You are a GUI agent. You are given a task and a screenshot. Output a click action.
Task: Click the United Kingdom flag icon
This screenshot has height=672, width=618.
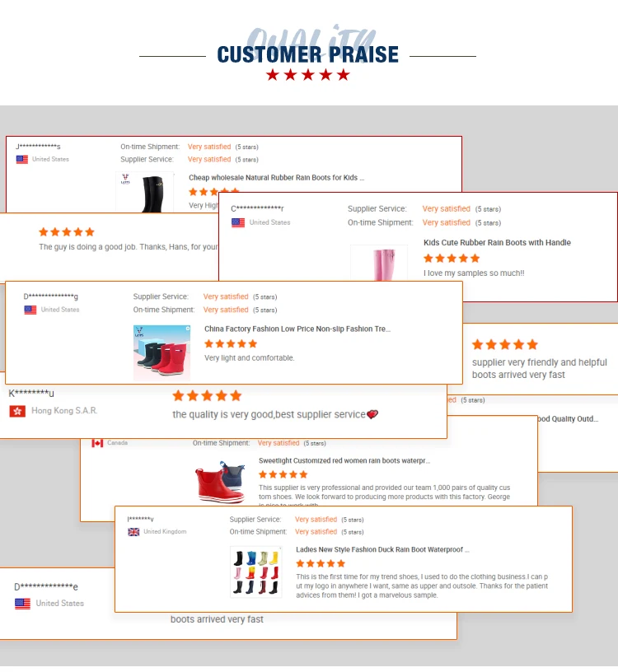pyautogui.click(x=133, y=532)
